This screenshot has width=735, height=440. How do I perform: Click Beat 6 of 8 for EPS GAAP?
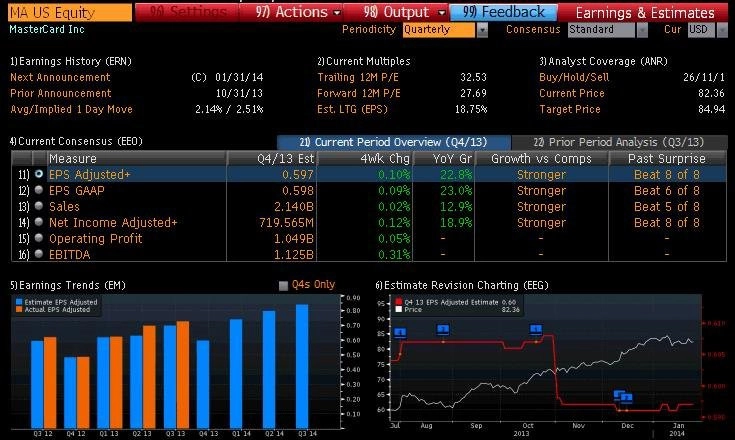pyautogui.click(x=667, y=191)
